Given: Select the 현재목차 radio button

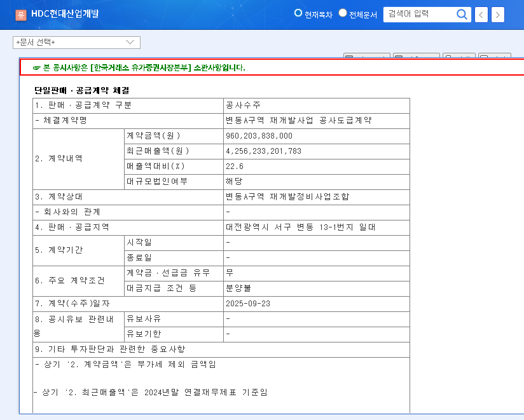Looking at the screenshot, I should (298, 13).
